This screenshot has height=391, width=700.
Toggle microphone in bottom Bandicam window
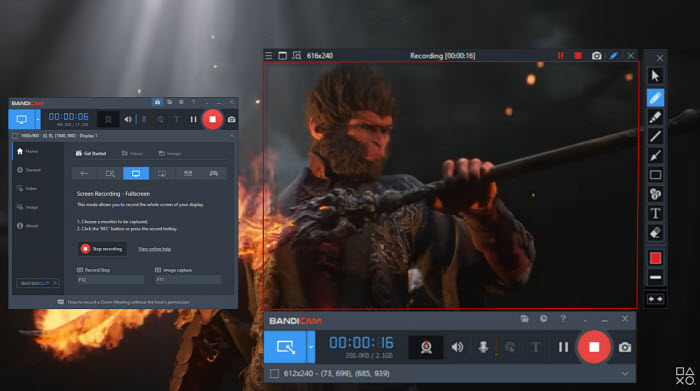[x=483, y=347]
